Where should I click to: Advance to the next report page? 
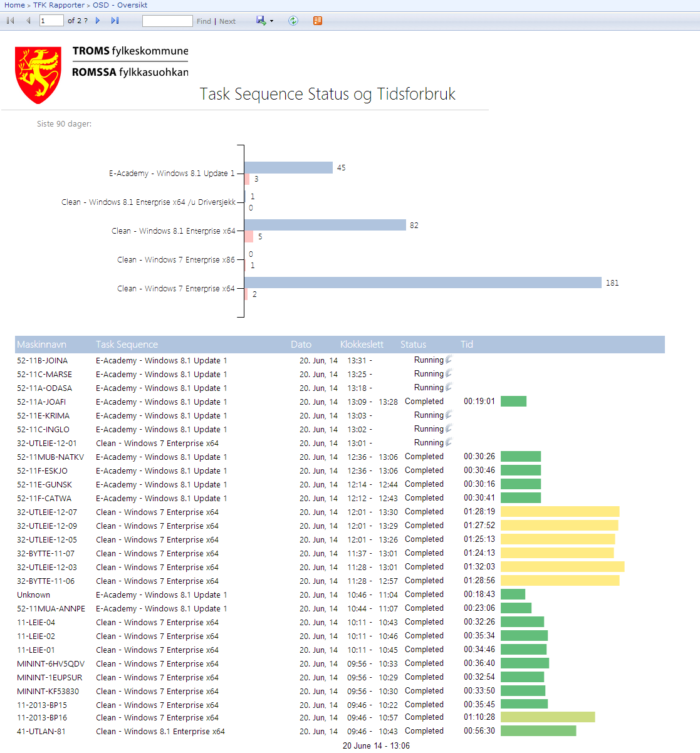[97, 20]
